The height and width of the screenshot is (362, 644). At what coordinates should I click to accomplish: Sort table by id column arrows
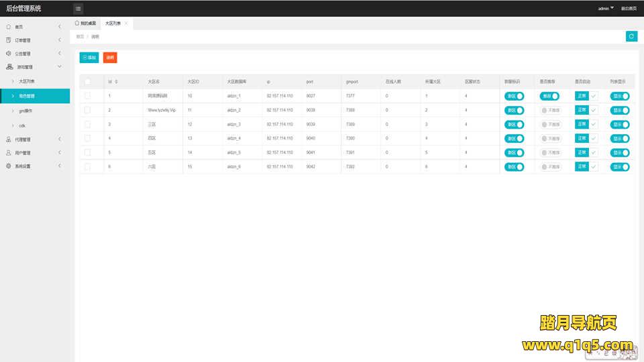[117, 82]
